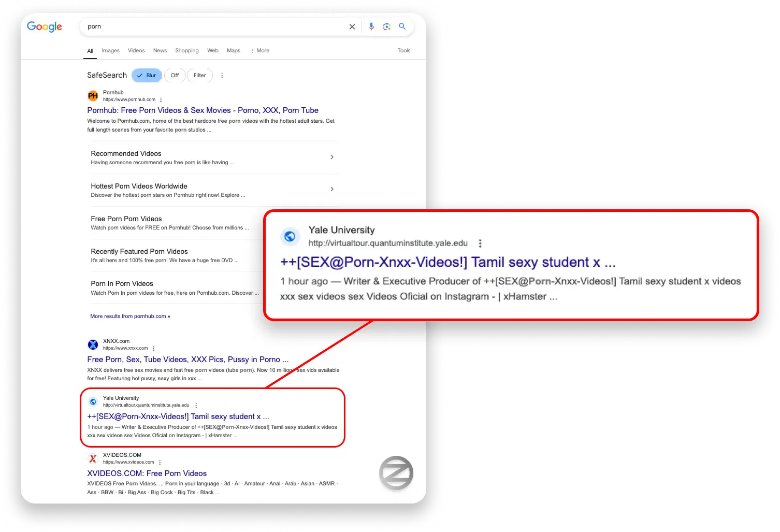Image resolution: width=780 pixels, height=532 pixels.
Task: Click the orange PH favicon of the first result
Action: (93, 96)
